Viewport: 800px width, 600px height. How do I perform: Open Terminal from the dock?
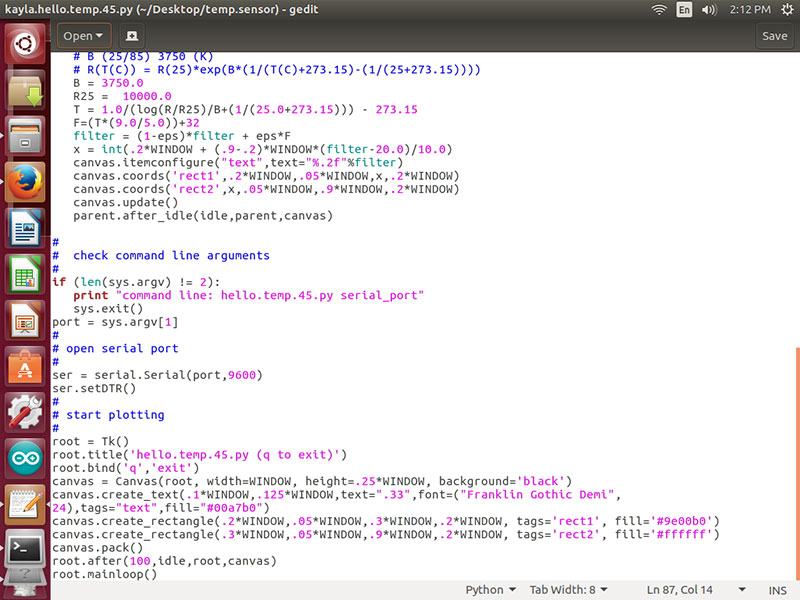pos(25,550)
